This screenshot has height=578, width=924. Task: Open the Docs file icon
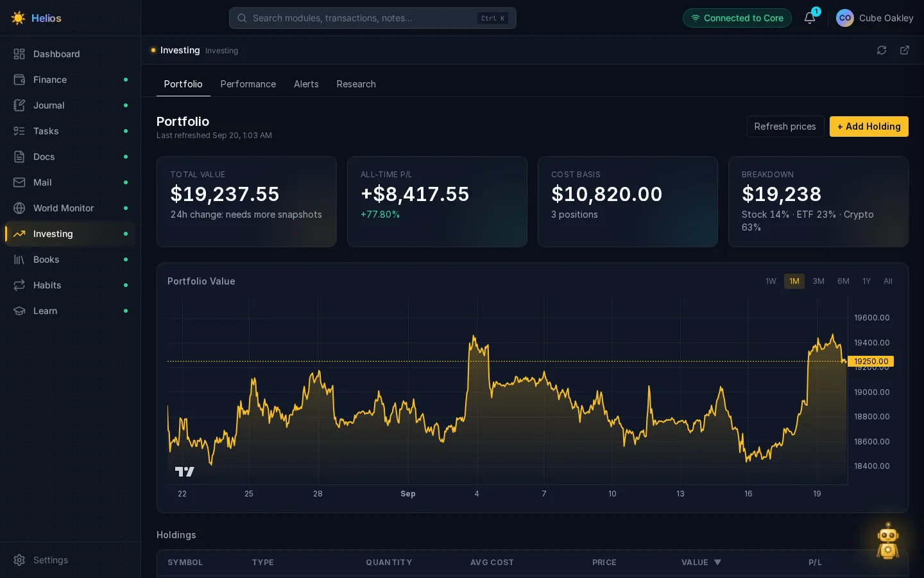point(19,157)
